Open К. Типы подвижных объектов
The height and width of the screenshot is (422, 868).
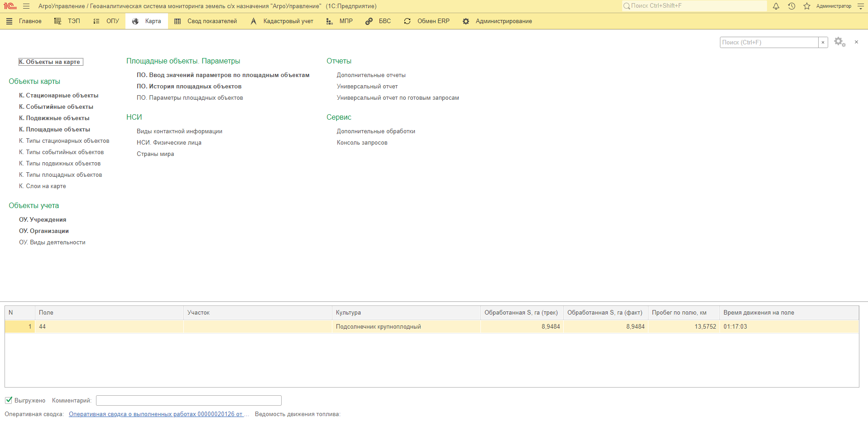point(60,164)
